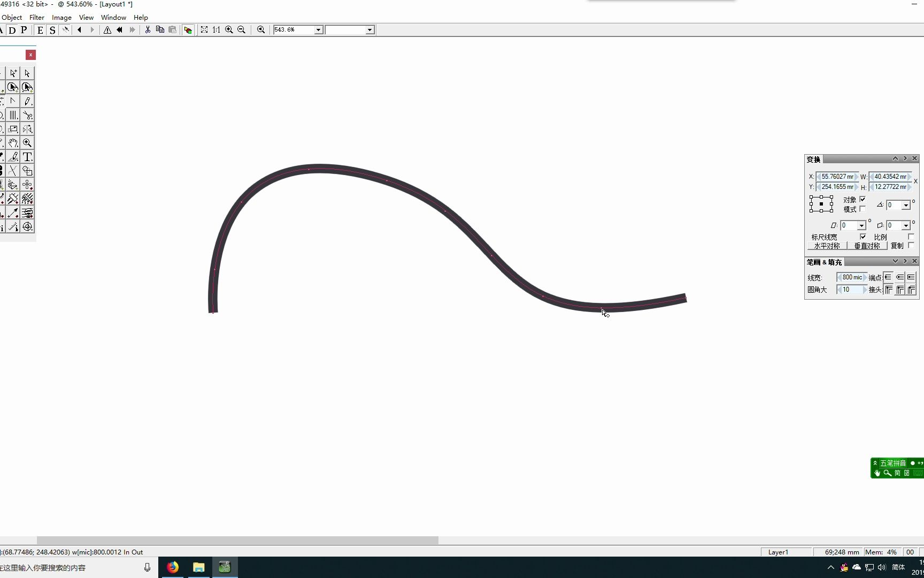
Task: Open the parallelogram skew angle dropdown
Action: pyautogui.click(x=861, y=226)
